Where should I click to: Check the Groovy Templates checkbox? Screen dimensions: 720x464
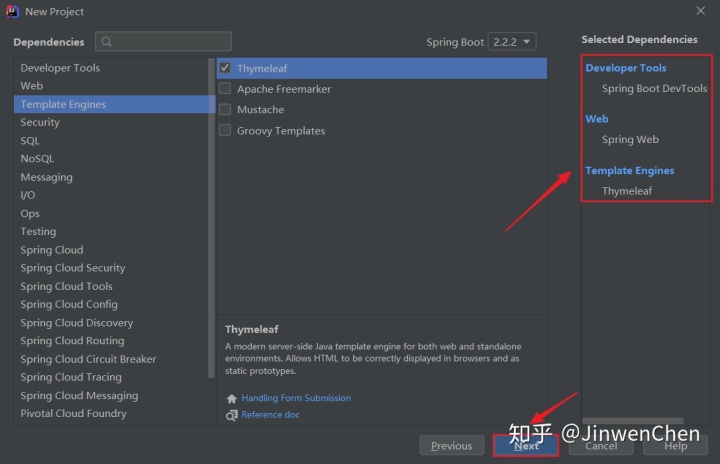click(x=225, y=130)
